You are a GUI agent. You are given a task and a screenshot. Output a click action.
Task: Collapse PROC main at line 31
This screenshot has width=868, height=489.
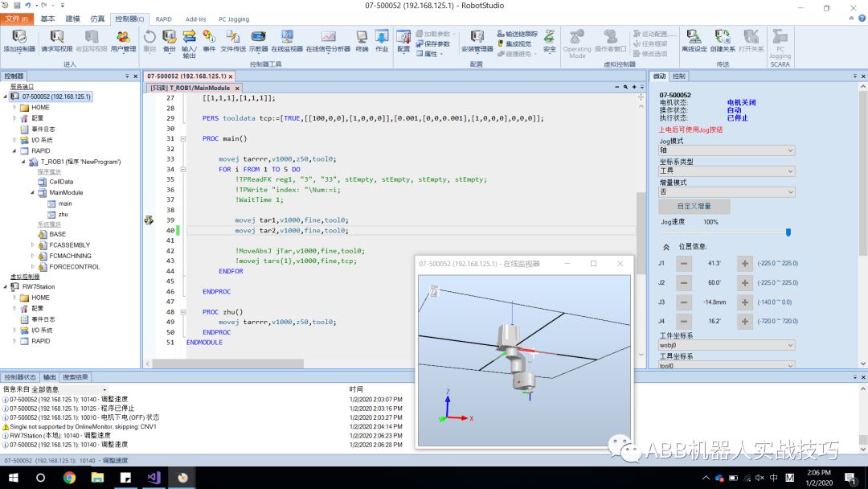(x=182, y=139)
